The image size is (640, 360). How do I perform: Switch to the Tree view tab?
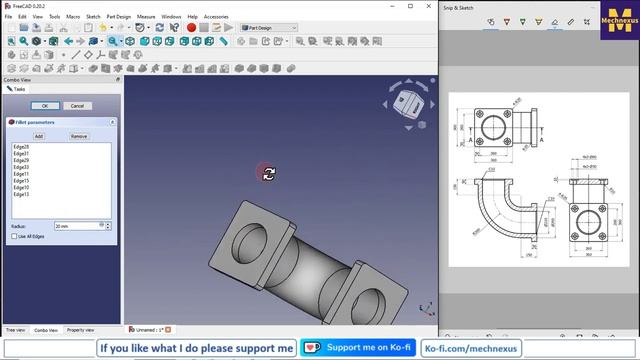pyautogui.click(x=16, y=330)
